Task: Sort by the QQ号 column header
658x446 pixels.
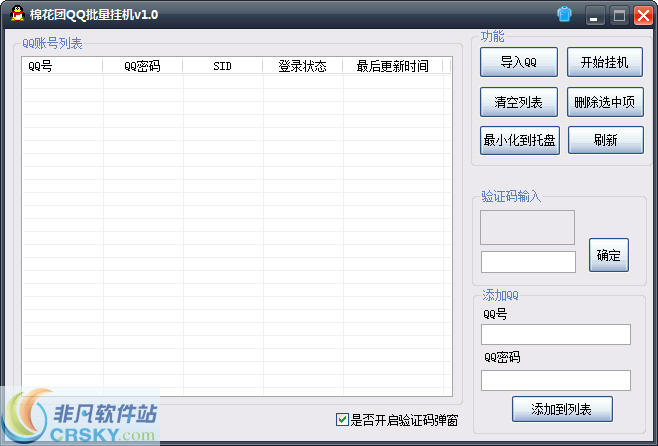Action: 63,66
